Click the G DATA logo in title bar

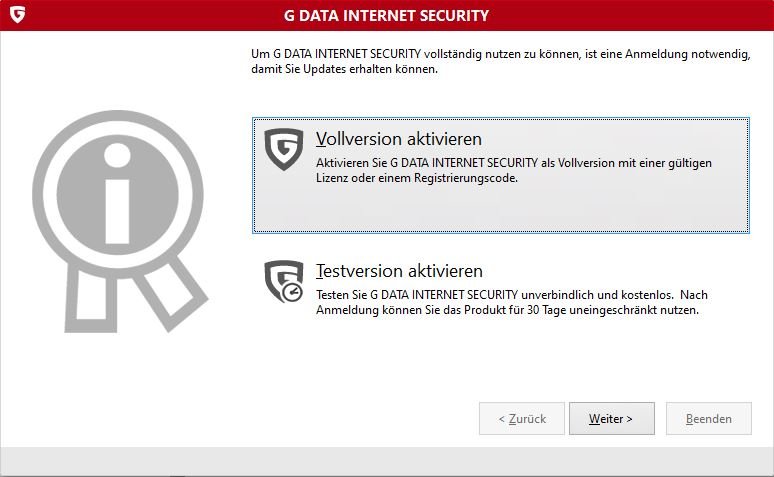coord(16,16)
